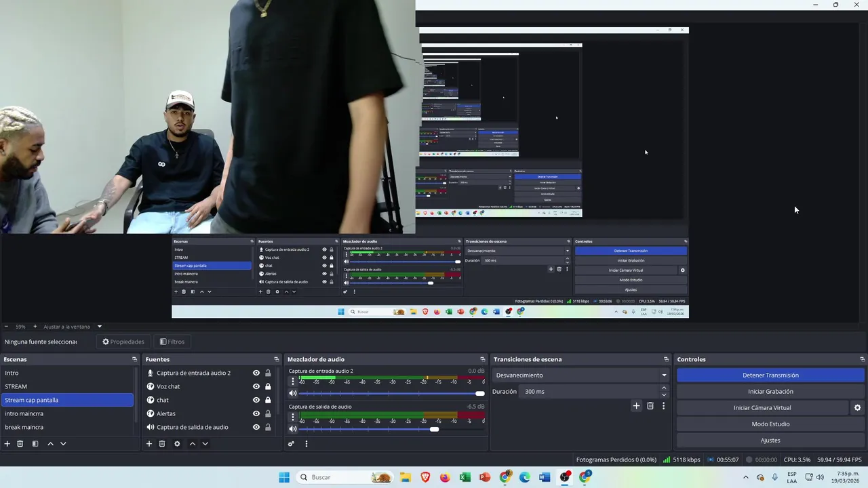Screen dimensions: 868x488
Task: Open Ajustar a la ventana scaling dropdown
Action: click(73, 327)
